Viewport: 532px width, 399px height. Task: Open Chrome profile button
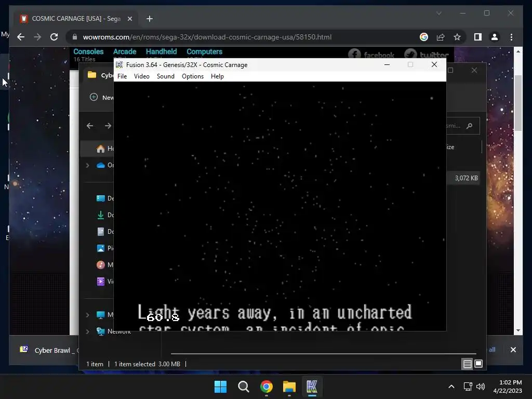495,37
